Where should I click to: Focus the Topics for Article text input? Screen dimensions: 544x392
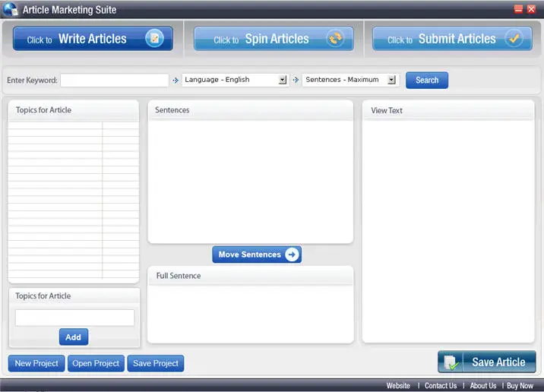(x=74, y=318)
